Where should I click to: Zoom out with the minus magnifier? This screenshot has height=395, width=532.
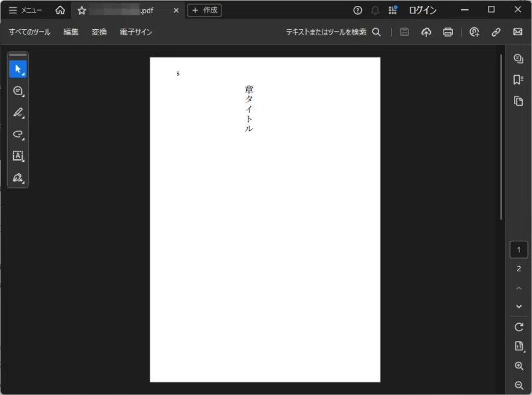point(519,385)
